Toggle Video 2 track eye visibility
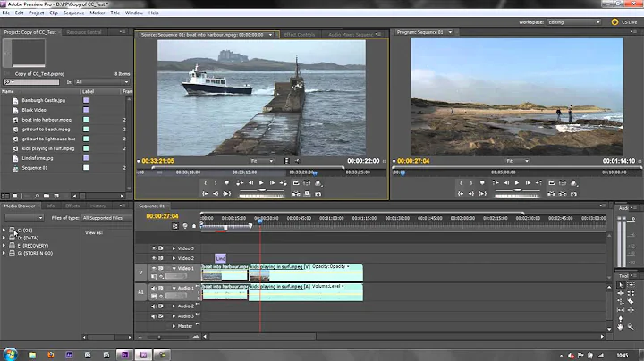 154,258
